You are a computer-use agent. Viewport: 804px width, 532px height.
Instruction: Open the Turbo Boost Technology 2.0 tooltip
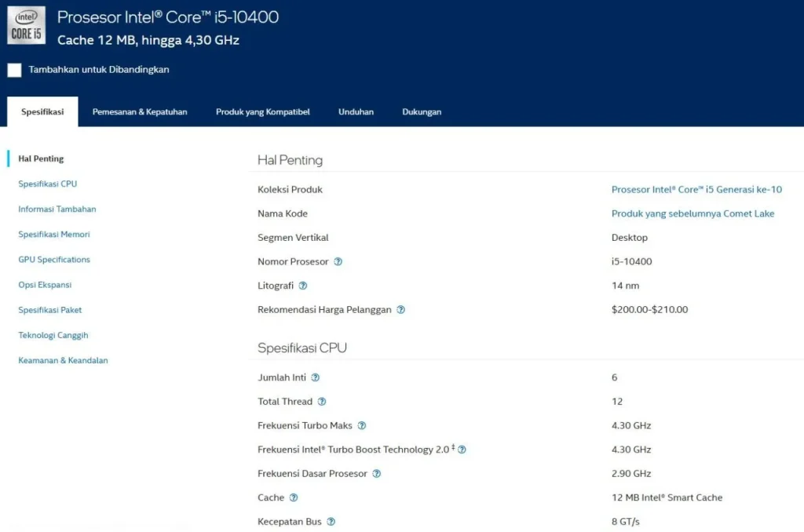click(x=461, y=450)
